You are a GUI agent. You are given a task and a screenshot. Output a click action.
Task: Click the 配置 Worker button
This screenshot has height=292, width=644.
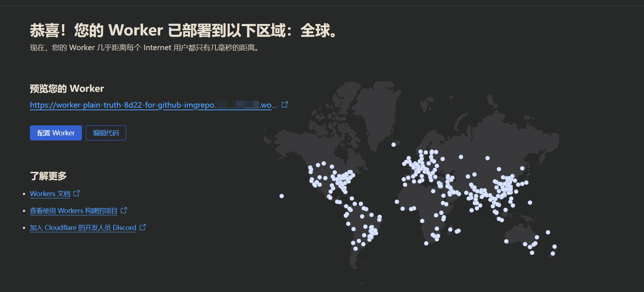[56, 133]
